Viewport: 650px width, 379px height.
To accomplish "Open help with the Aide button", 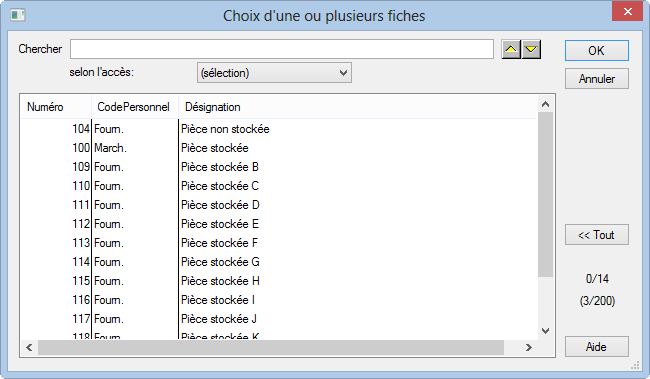I will [x=597, y=347].
